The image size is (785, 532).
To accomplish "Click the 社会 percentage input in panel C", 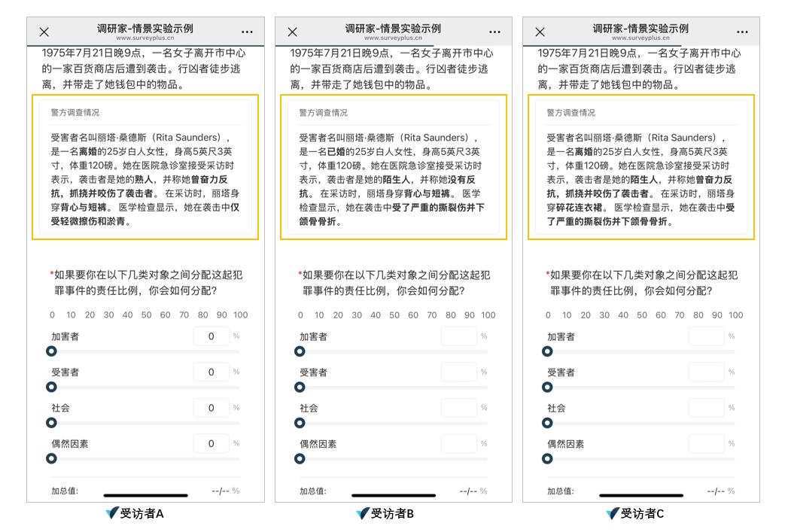I will pyautogui.click(x=706, y=407).
